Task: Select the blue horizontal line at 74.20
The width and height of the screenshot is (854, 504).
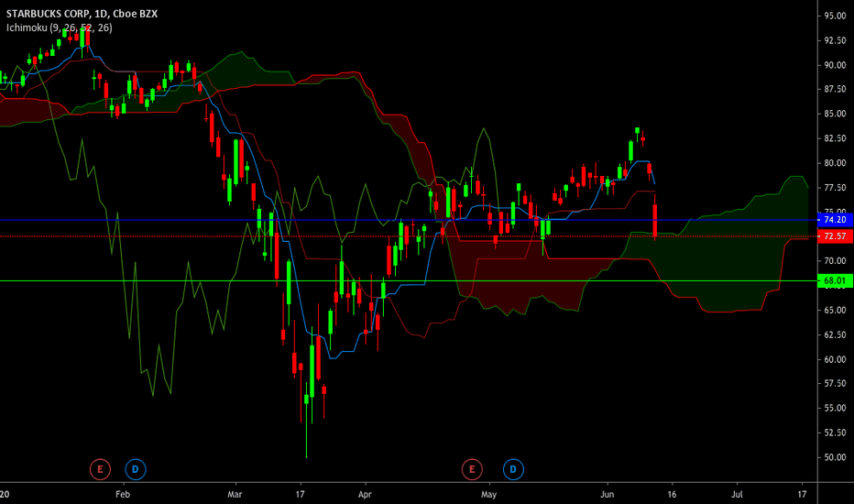Action: (x=409, y=220)
